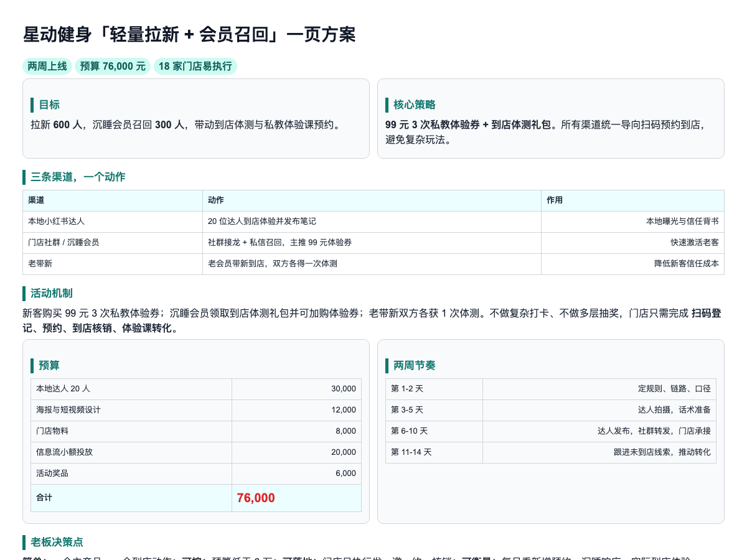This screenshot has width=747, height=560.
Task: Click the 定规则、链路、口径 cell
Action: (x=599, y=389)
